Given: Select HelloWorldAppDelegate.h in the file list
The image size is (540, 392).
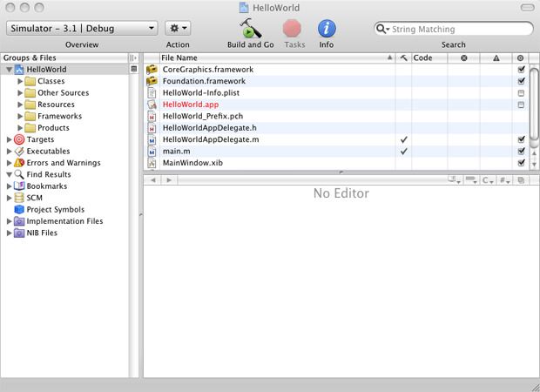Looking at the screenshot, I should pos(336,128).
